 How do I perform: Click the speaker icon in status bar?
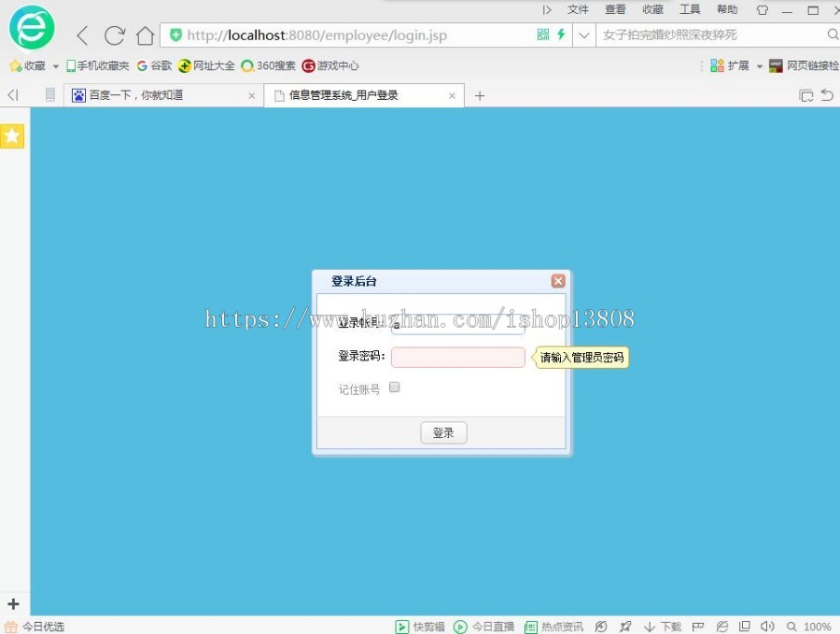(767, 627)
